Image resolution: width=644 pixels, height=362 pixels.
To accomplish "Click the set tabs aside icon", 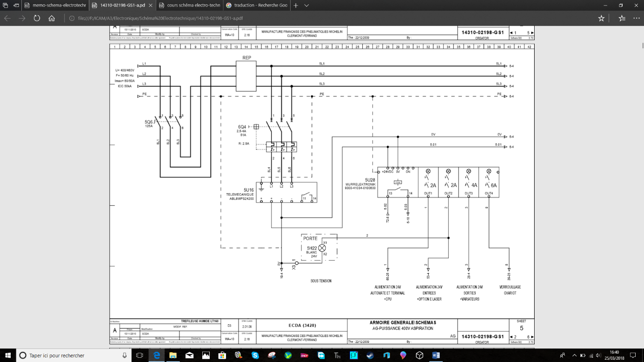I will pyautogui.click(x=16, y=6).
